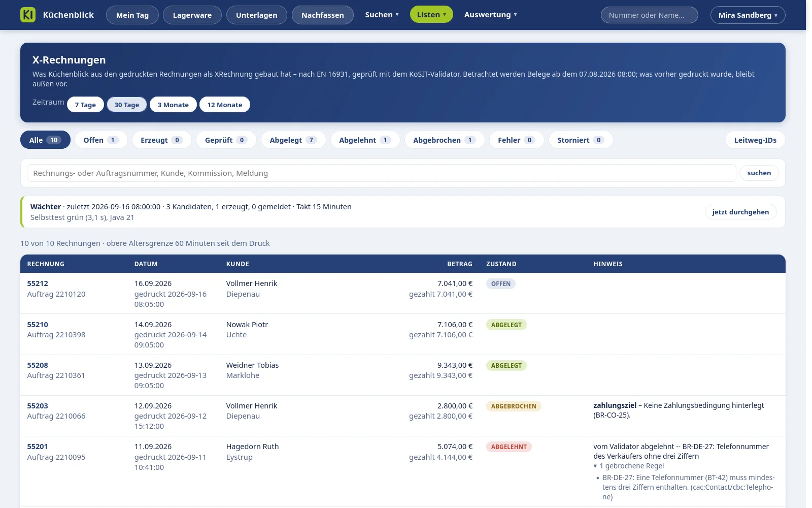Select the 12 Monate time range
The width and height of the screenshot is (812, 508).
pyautogui.click(x=225, y=105)
